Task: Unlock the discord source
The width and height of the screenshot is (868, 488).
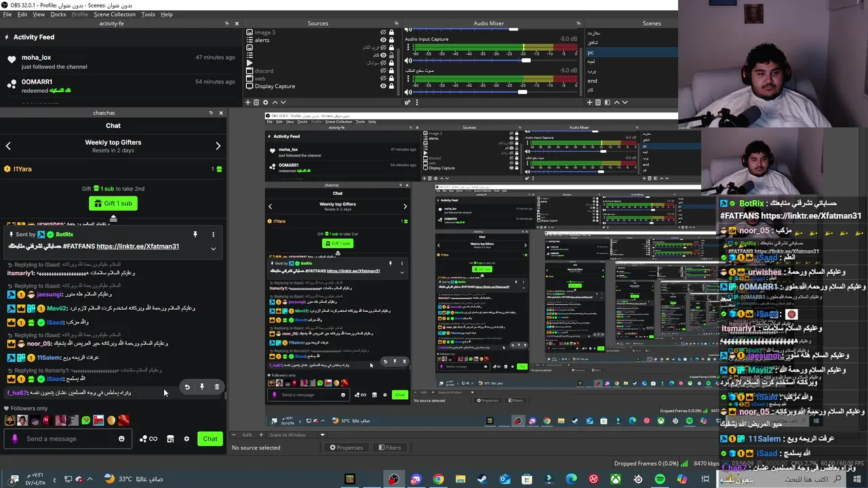Action: point(391,70)
